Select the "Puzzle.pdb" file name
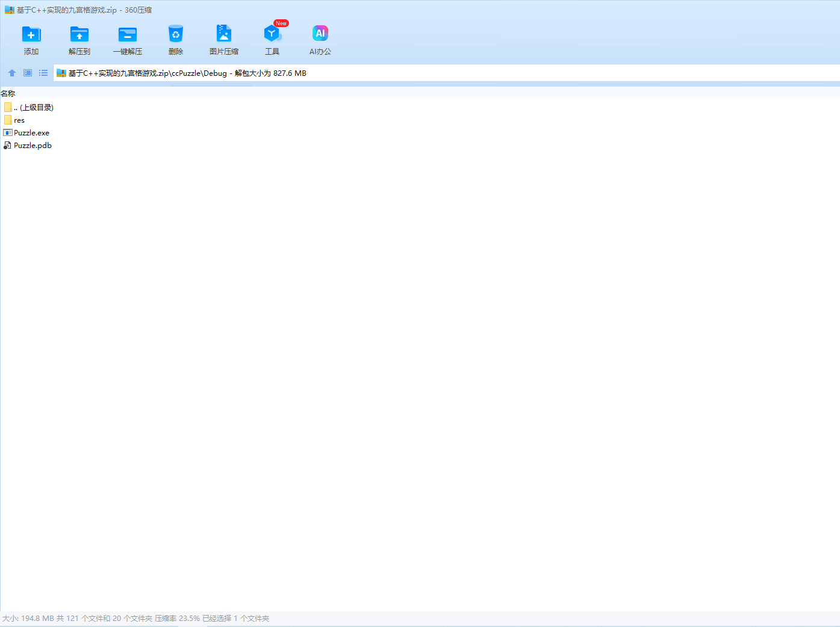Image resolution: width=840 pixels, height=627 pixels. click(33, 146)
